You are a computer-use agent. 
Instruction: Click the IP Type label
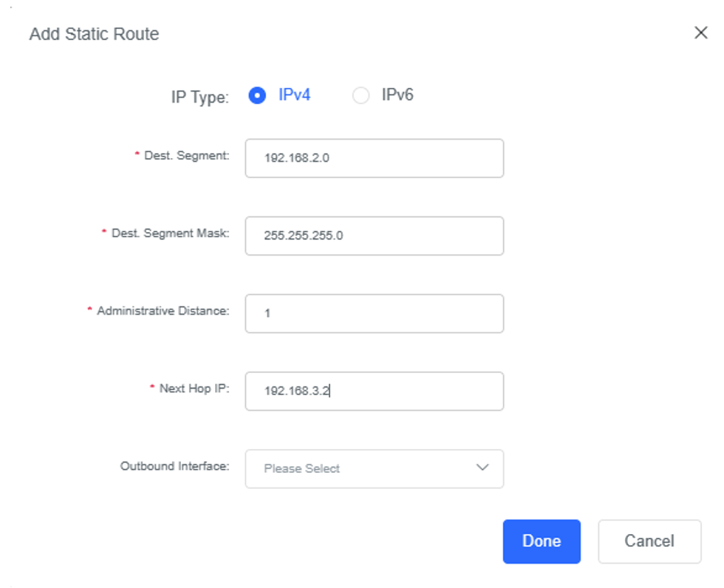[x=200, y=98]
